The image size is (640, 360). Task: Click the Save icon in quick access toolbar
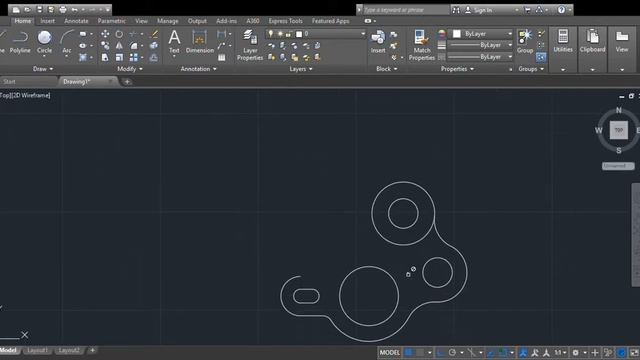point(39,9)
